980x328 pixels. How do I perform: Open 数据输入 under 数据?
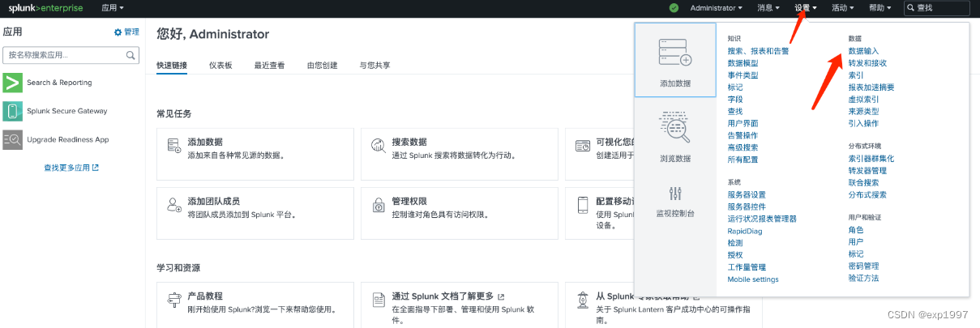(x=863, y=51)
